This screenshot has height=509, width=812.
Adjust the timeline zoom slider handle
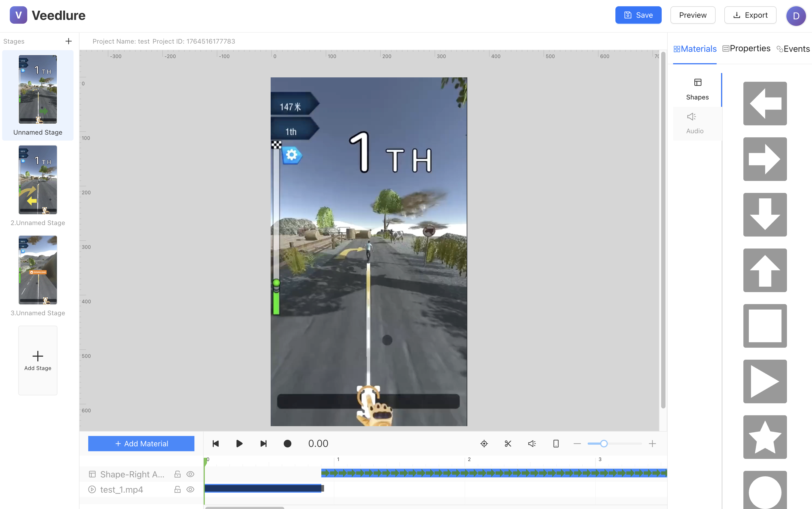click(x=604, y=444)
